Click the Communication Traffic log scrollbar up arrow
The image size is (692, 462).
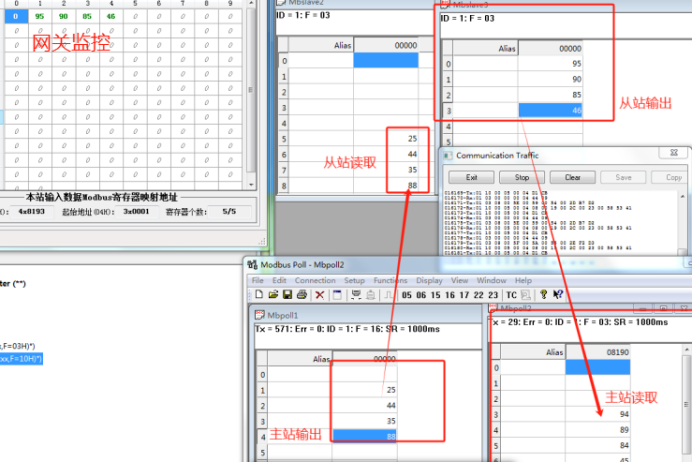682,196
